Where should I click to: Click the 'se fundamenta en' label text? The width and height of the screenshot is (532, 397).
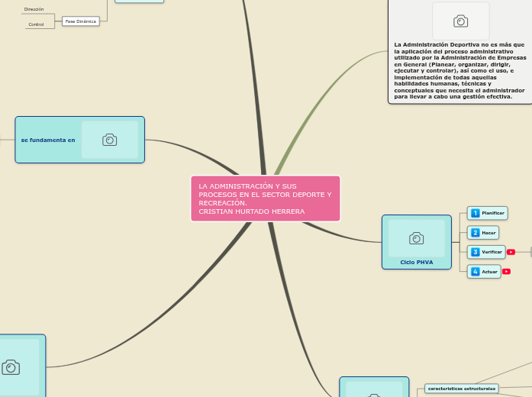pyautogui.click(x=48, y=140)
